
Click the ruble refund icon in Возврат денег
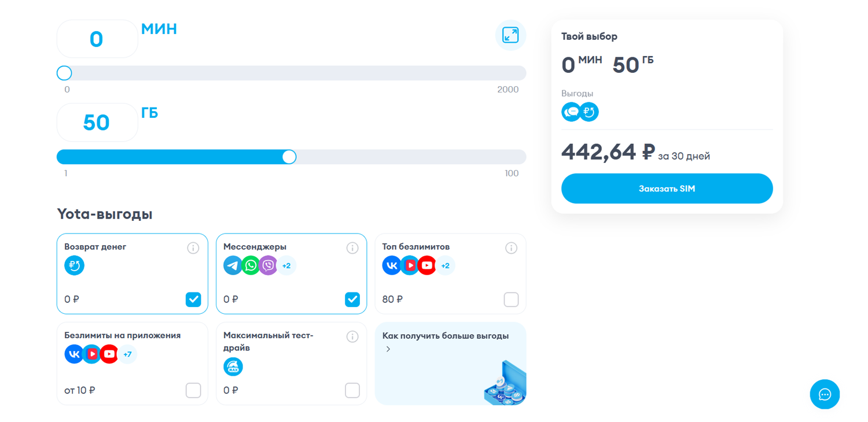74,265
